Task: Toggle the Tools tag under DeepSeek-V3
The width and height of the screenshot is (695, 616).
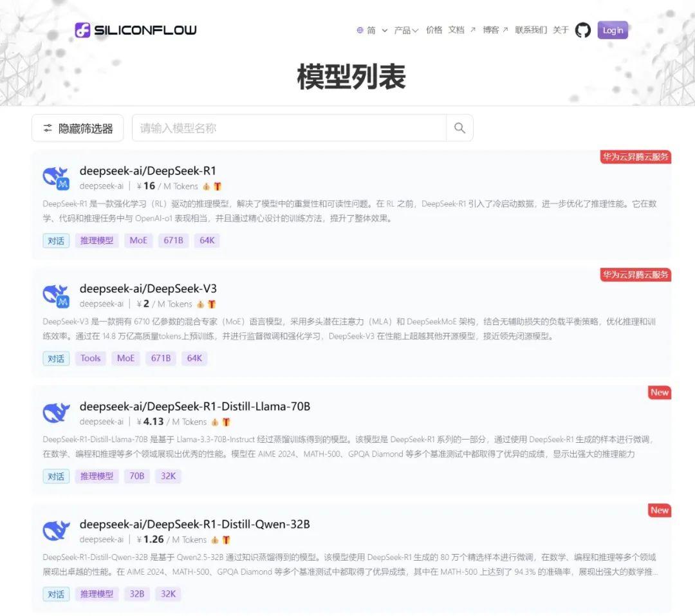Action: (x=90, y=358)
